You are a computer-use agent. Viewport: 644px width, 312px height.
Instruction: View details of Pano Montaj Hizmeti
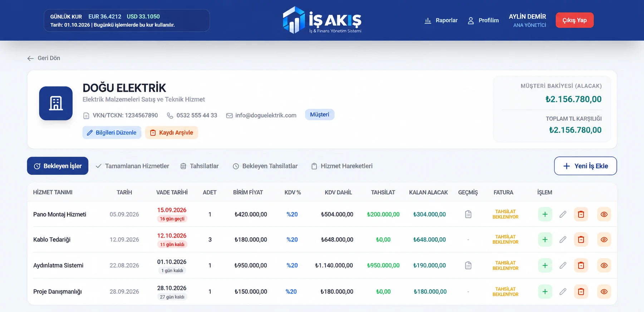coord(604,214)
